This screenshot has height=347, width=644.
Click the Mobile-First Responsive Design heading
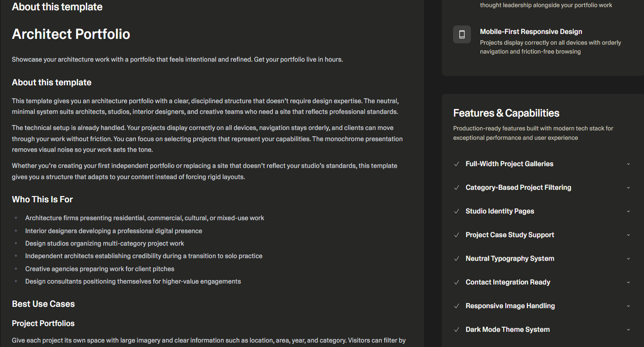531,32
